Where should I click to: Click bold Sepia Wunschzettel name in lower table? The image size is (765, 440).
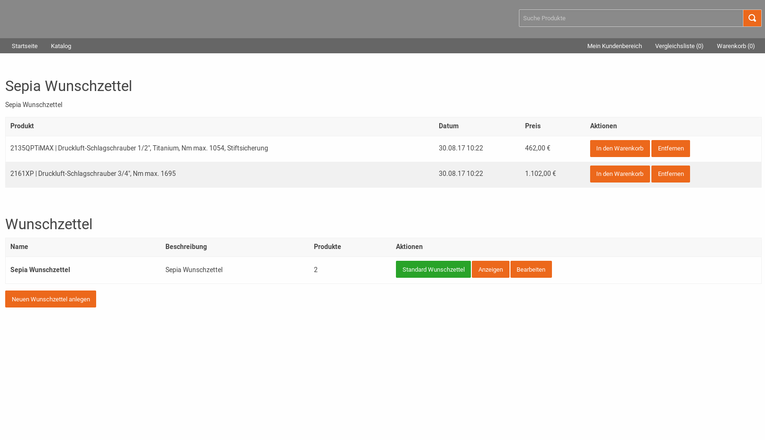click(40, 270)
